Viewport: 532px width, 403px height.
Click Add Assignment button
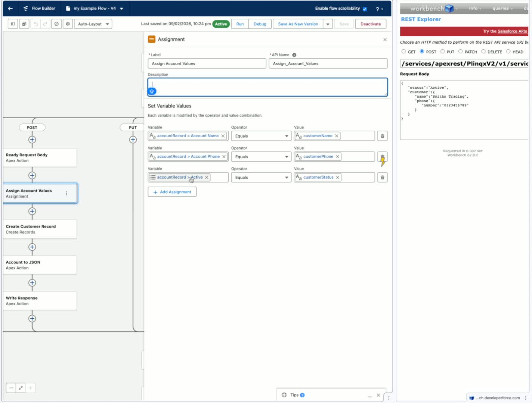(172, 192)
